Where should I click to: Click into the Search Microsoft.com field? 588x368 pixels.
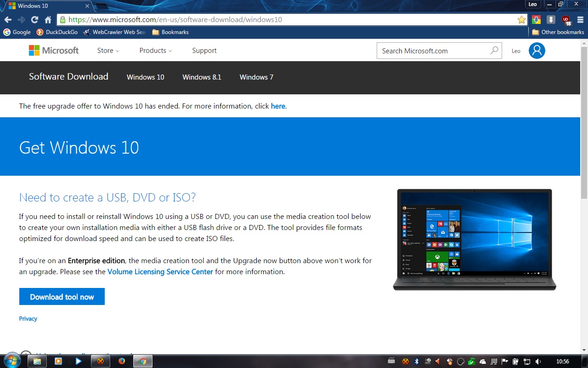pyautogui.click(x=434, y=51)
